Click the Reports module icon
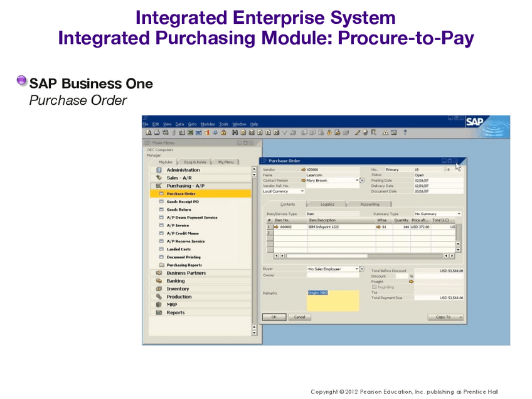Screen dimensions: 532x399 [159, 312]
